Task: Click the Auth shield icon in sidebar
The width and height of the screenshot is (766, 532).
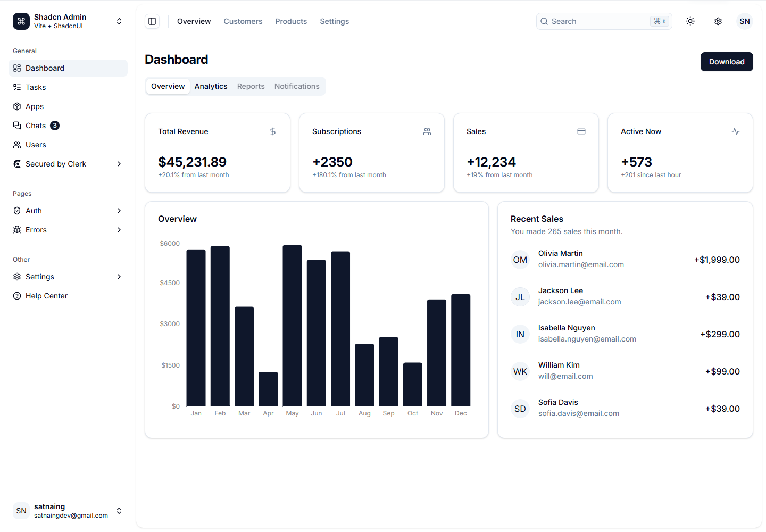Action: (17, 211)
